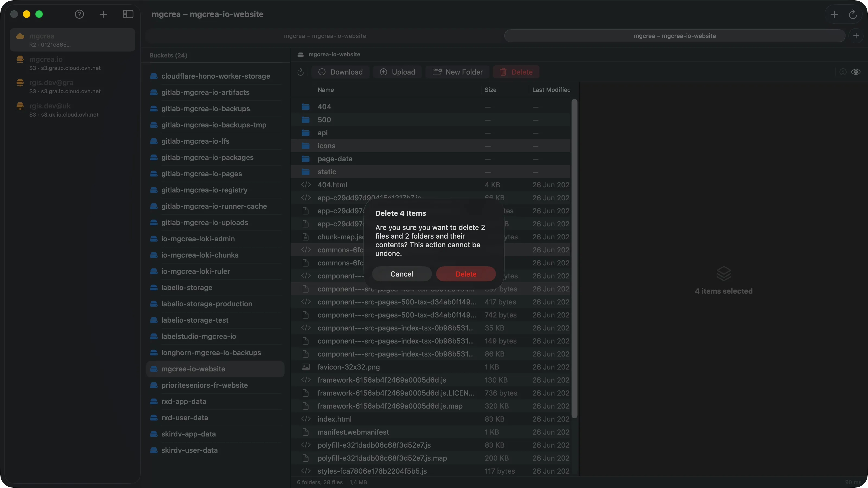Toggle the file preview with the eye icon
The image size is (868, 488).
tap(856, 72)
